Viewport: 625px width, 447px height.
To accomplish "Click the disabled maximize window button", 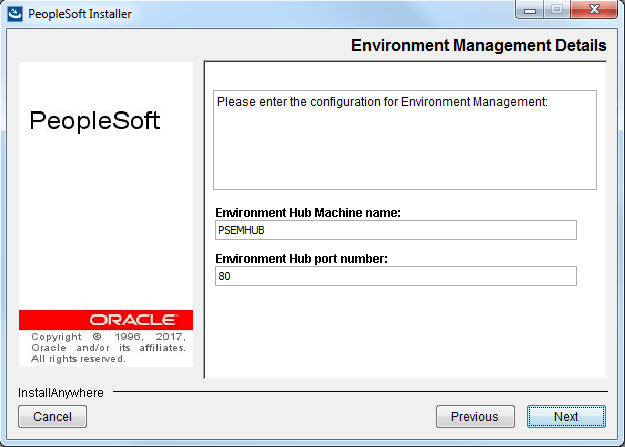I will 557,10.
